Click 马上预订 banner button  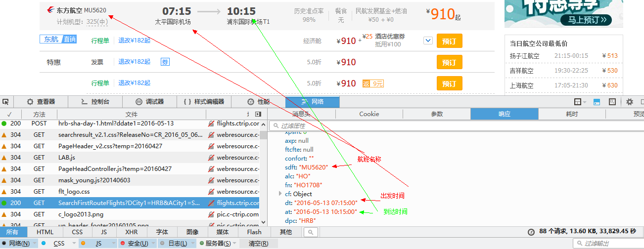[x=587, y=20]
